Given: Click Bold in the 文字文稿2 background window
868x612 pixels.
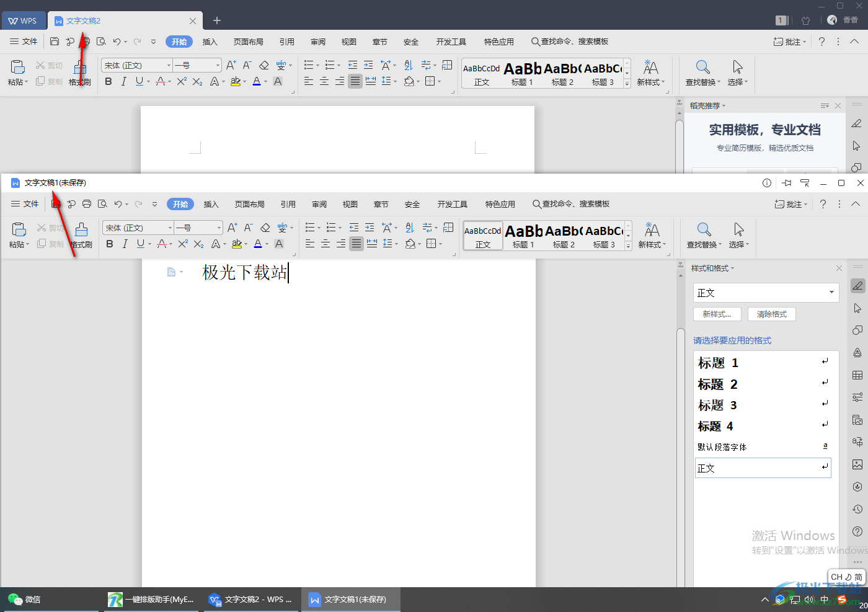Looking at the screenshot, I should point(108,81).
